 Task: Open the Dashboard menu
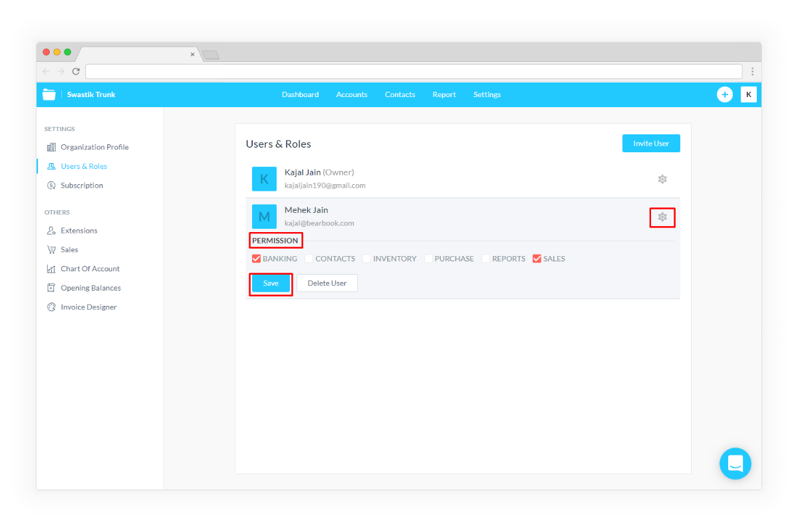pos(300,94)
